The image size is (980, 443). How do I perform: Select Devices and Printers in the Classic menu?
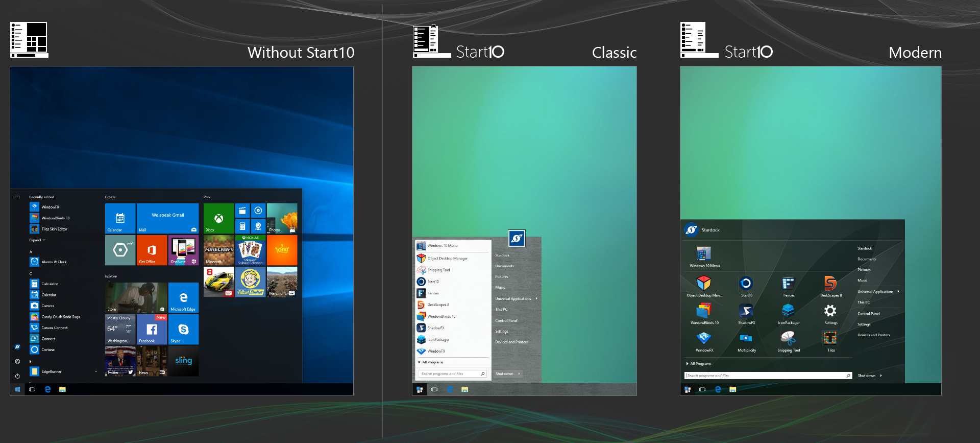click(x=511, y=342)
